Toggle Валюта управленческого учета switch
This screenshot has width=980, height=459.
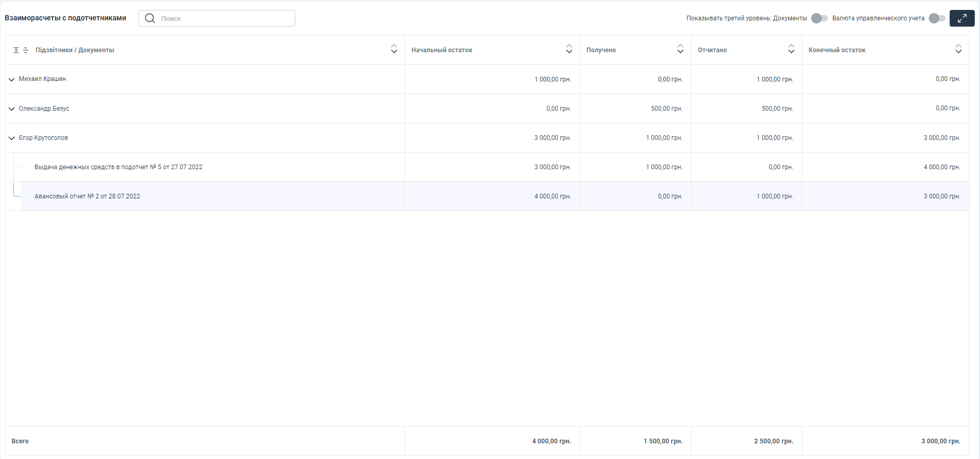[937, 18]
